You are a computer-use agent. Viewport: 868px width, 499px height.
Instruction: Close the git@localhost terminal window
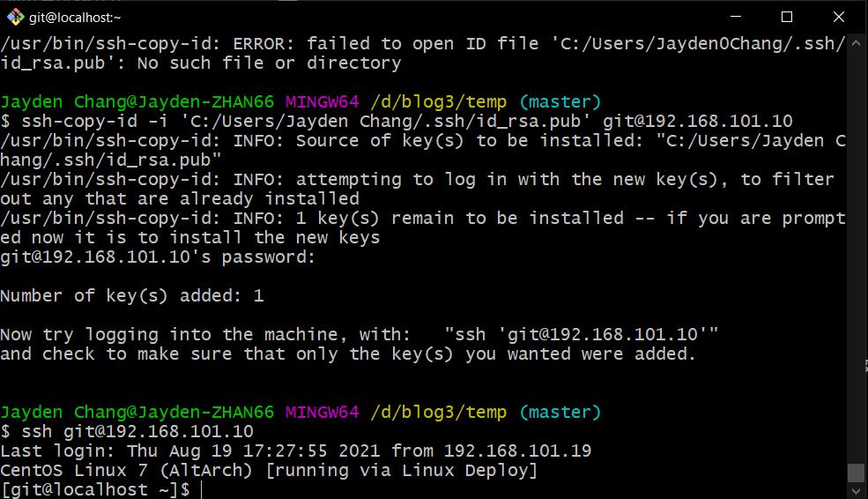839,17
